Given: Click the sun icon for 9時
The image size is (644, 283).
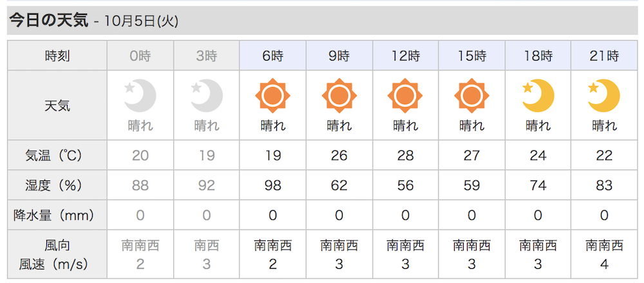Looking at the screenshot, I should [x=339, y=96].
